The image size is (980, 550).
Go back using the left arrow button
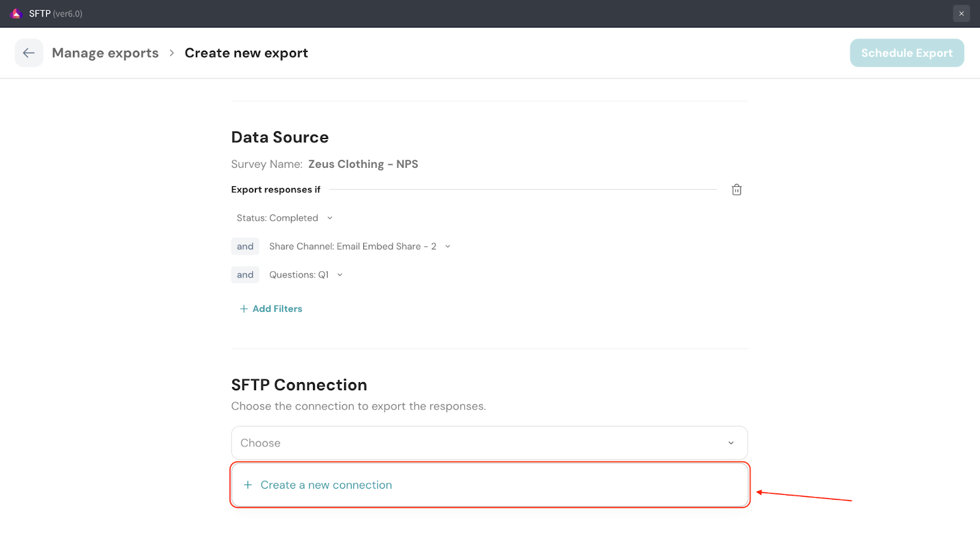tap(29, 53)
